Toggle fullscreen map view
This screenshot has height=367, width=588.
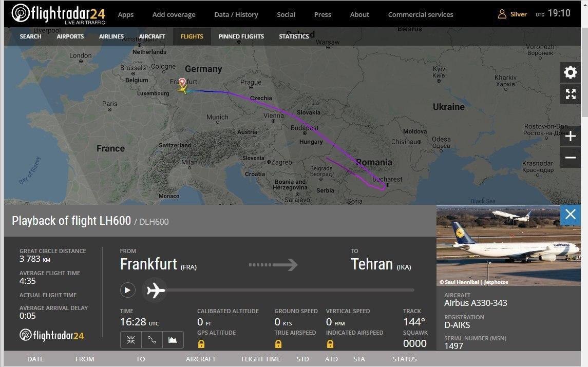pyautogui.click(x=571, y=94)
